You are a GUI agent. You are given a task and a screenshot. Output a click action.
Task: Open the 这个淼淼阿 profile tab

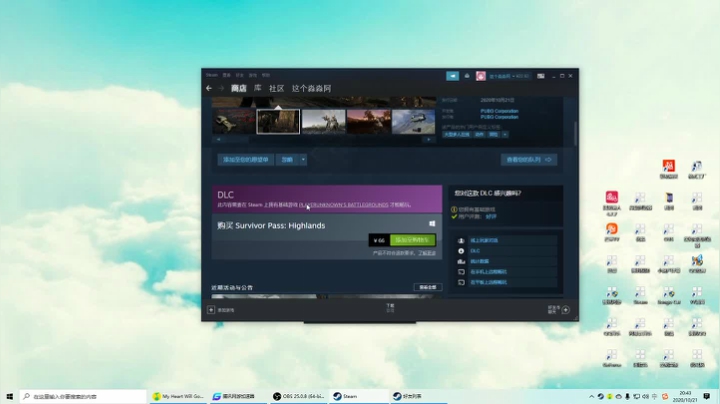(x=311, y=88)
